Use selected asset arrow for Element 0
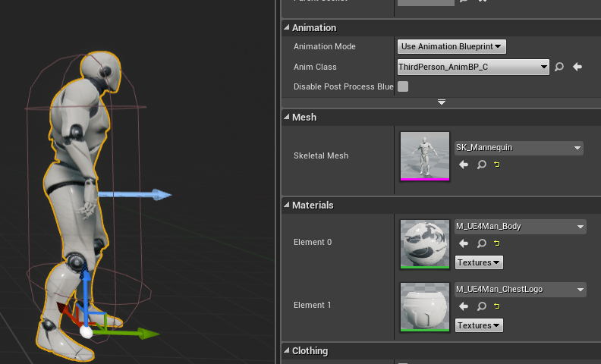This screenshot has width=601, height=364. (x=464, y=243)
